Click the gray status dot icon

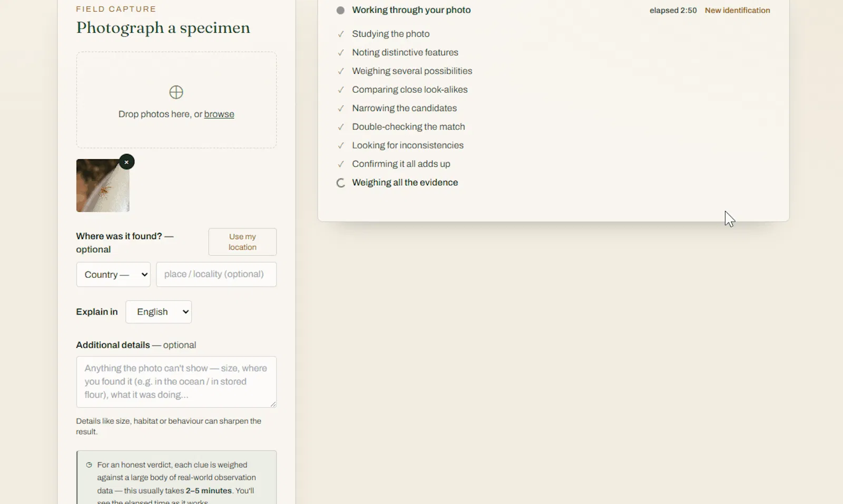pos(340,11)
